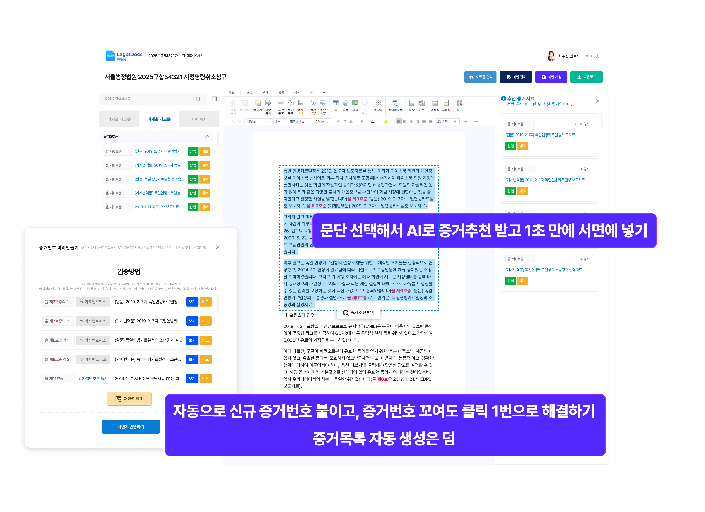Viewport: 705px width, 512px height.
Task: Open the first blue evidence link in left list
Action: 157,151
